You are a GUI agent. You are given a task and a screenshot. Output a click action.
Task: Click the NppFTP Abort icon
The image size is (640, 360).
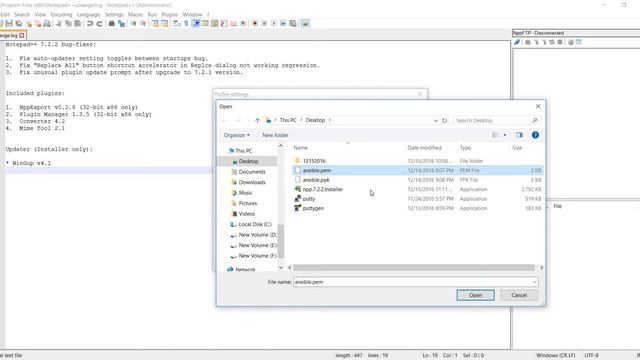[560, 42]
